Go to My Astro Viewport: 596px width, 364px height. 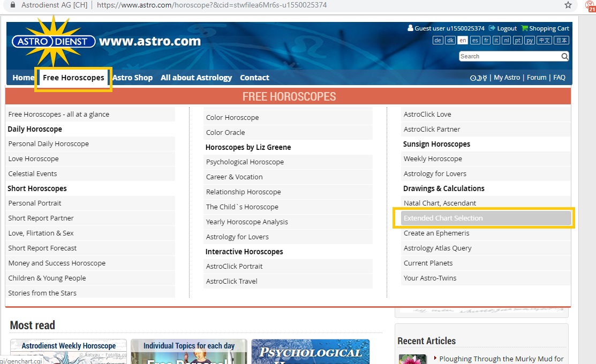pyautogui.click(x=507, y=78)
